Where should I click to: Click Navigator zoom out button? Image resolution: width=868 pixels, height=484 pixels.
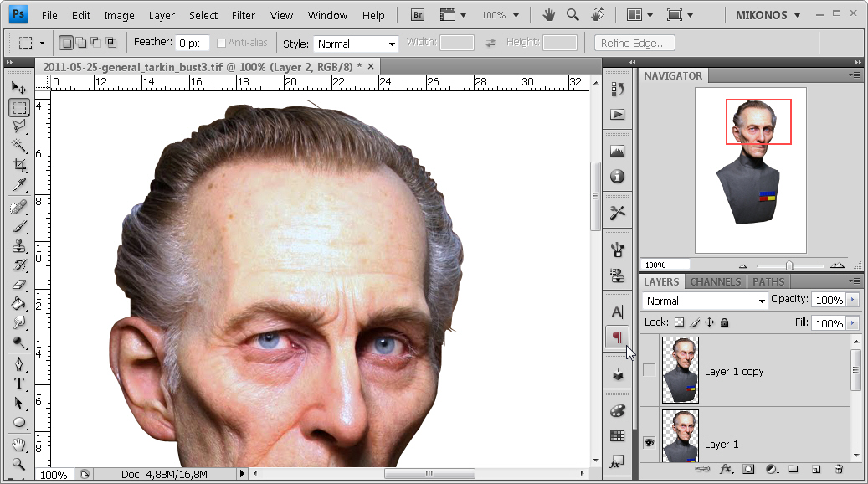click(742, 265)
